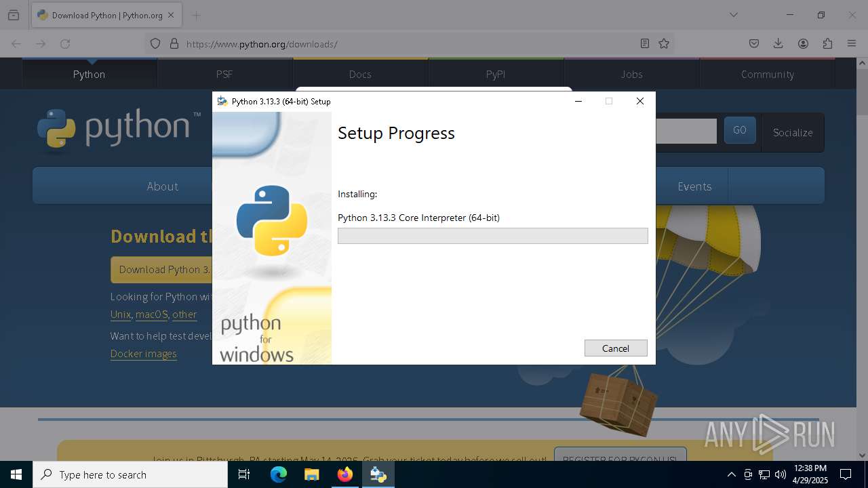The image size is (868, 488).
Task: Click the python.org logo
Action: (x=119, y=128)
